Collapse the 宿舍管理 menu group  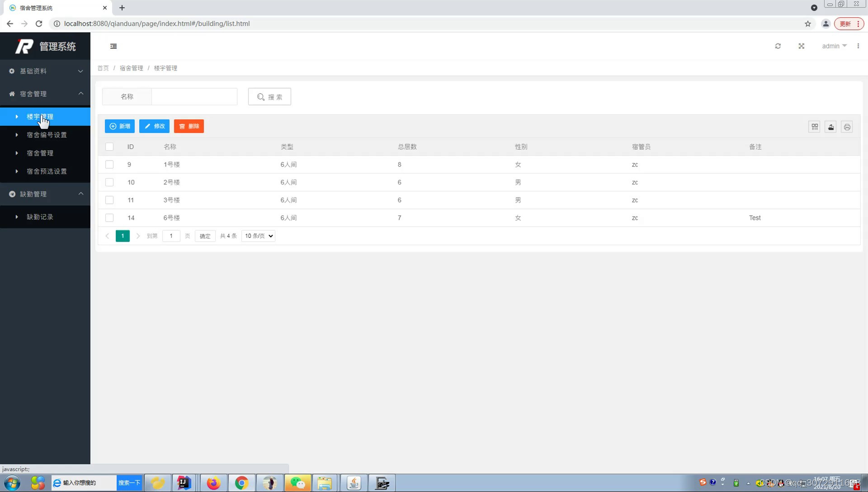[45, 94]
